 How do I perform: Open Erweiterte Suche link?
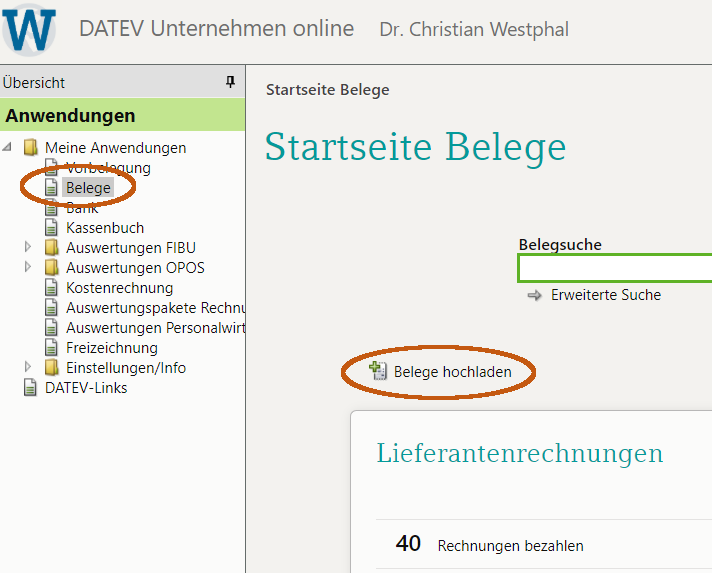(606, 295)
